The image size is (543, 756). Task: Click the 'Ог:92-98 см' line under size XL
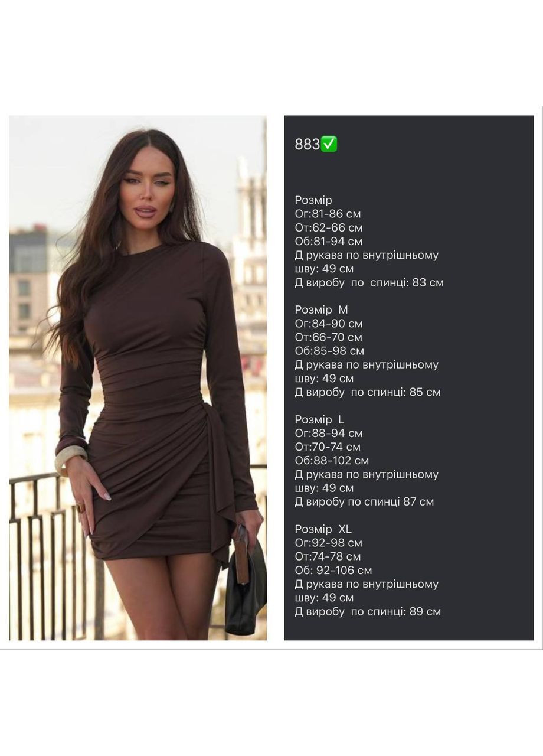click(x=329, y=543)
